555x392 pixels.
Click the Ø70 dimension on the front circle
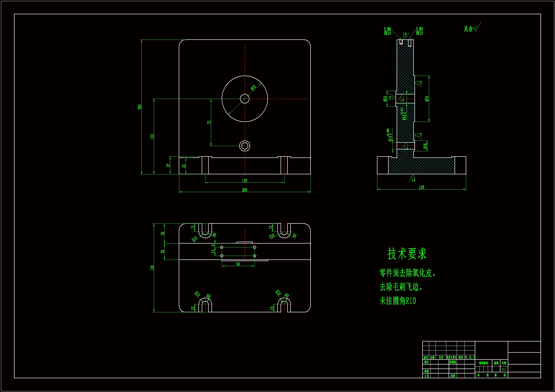[253, 88]
